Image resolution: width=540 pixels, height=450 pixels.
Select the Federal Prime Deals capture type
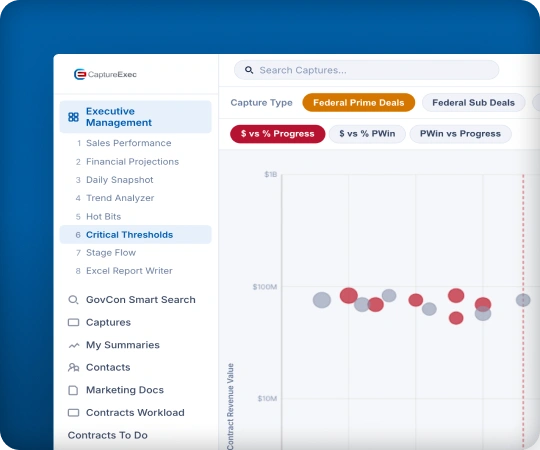click(x=359, y=103)
